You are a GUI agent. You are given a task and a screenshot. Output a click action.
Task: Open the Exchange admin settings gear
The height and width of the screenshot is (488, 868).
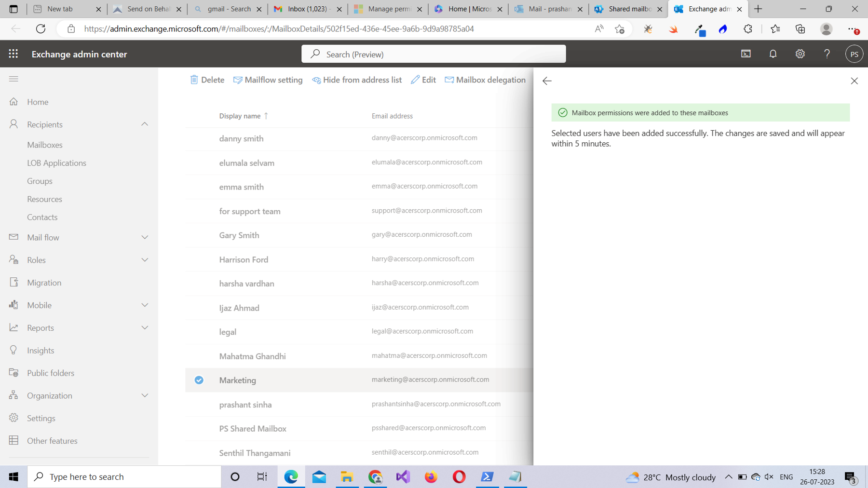click(x=800, y=54)
